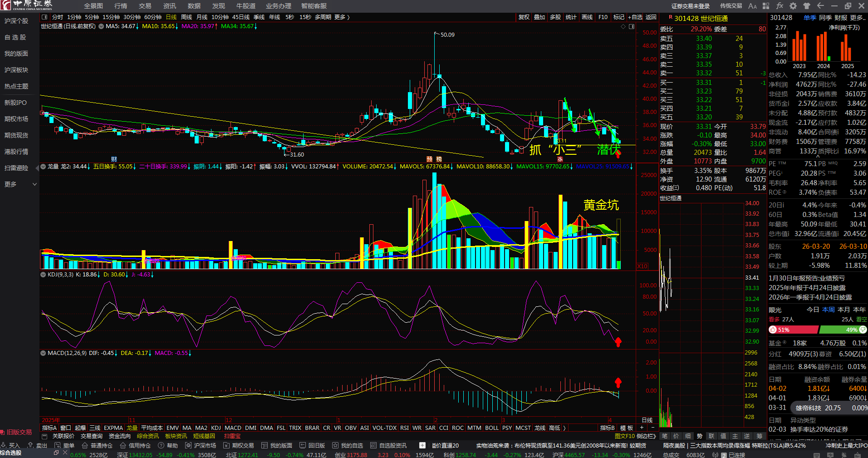868x458 pixels.
Task: Open 我的自选 watchlist icon in bottom bar
Action: tap(335, 445)
